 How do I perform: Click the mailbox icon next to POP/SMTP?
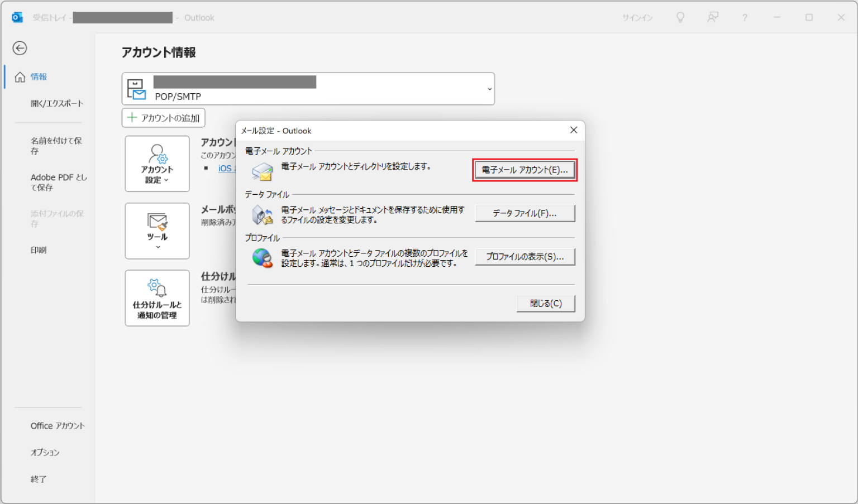point(136,88)
